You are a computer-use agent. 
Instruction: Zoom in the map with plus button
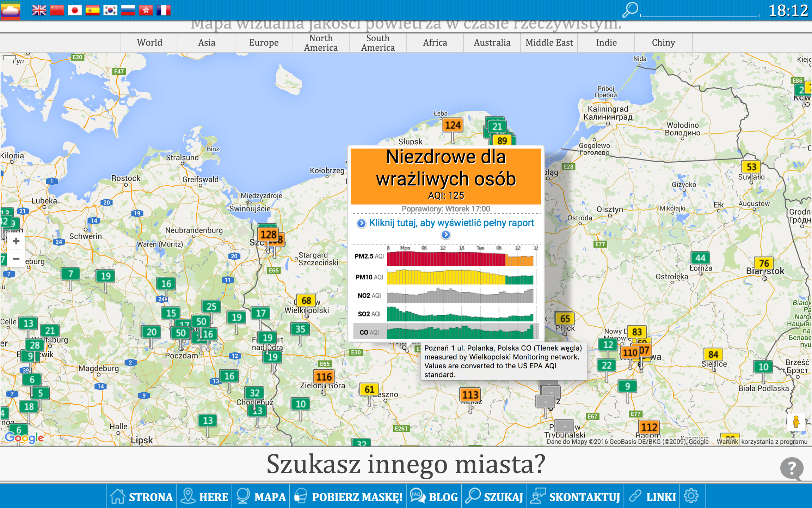16,241
